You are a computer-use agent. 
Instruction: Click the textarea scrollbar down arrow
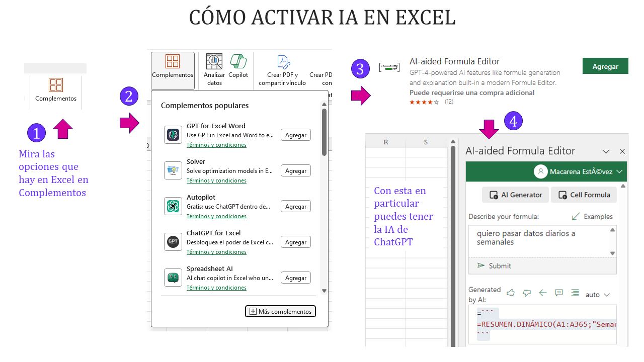pyautogui.click(x=612, y=253)
